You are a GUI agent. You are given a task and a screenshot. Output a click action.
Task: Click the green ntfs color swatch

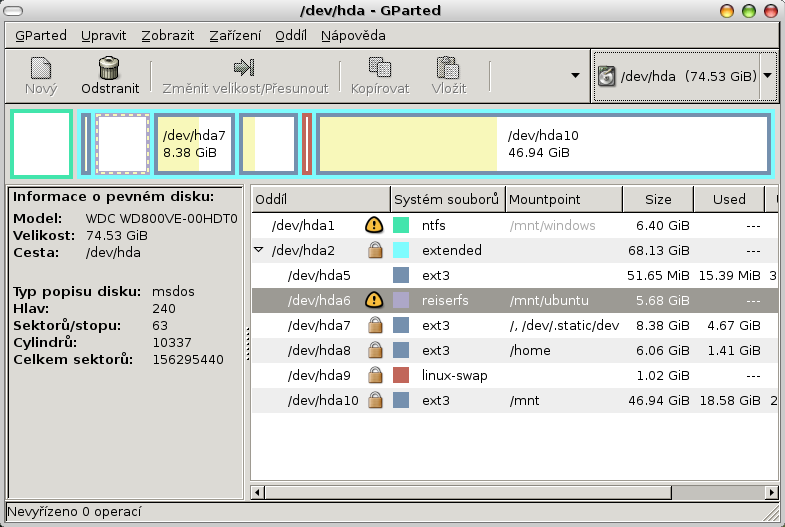pyautogui.click(x=401, y=225)
